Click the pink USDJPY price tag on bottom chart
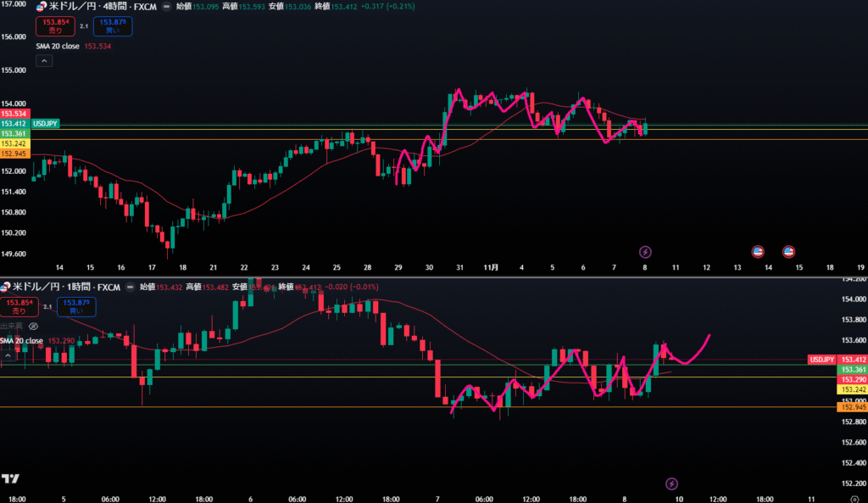The image size is (868, 503). (x=822, y=360)
